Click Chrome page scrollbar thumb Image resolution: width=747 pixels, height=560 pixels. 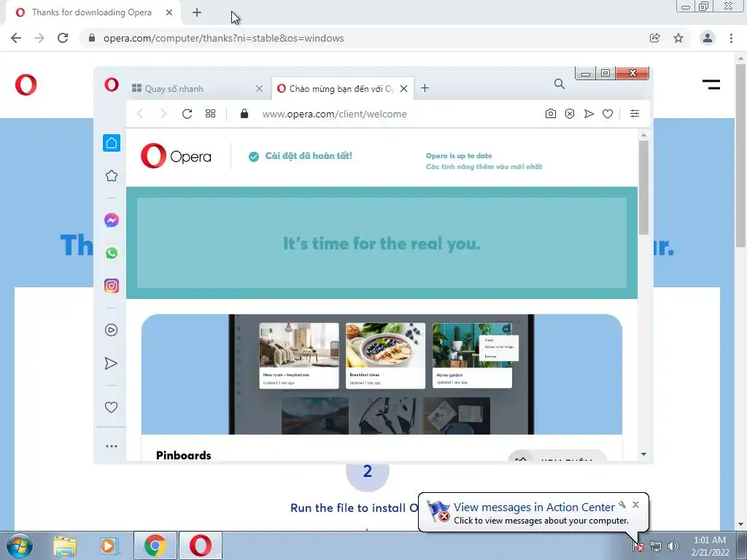click(741, 155)
